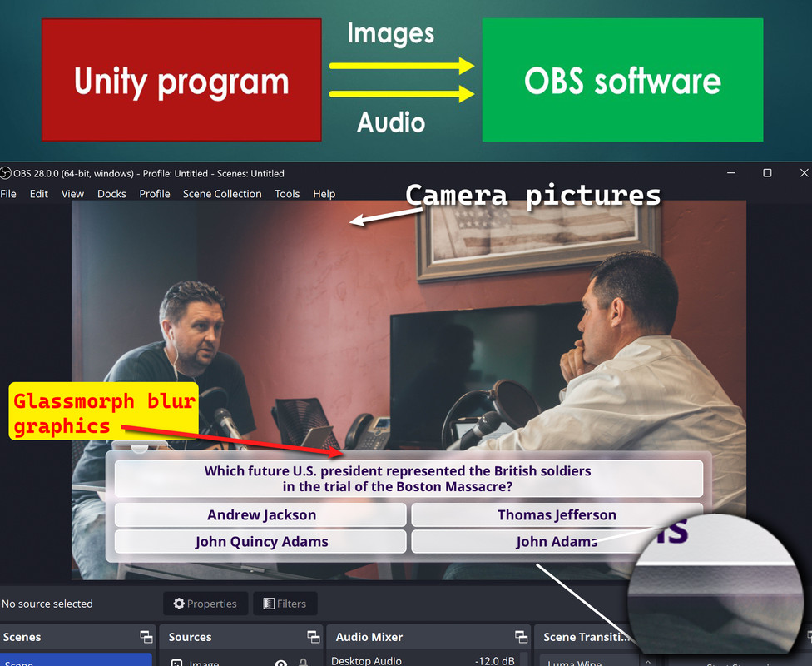Open the Profile menu
The width and height of the screenshot is (812, 666).
click(x=154, y=194)
